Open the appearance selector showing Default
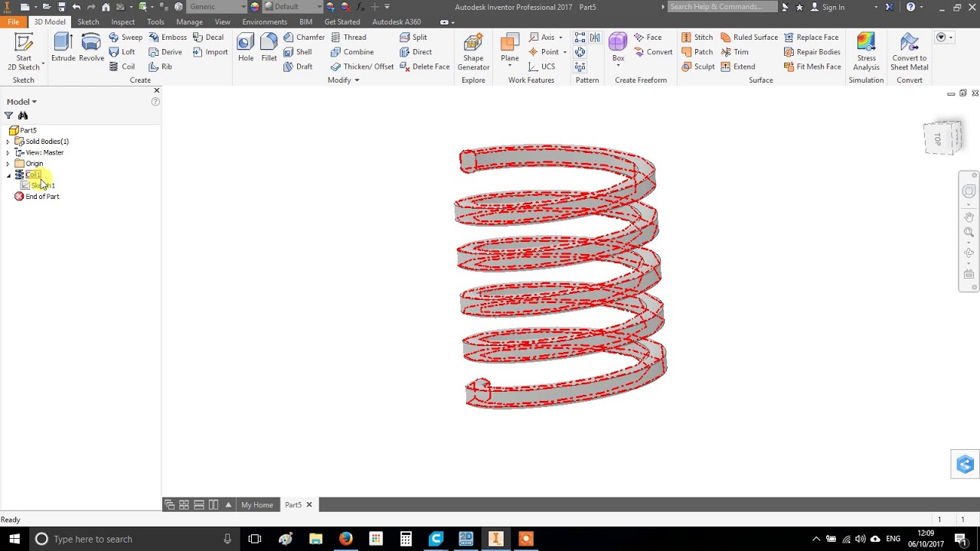This screenshot has width=980, height=551. (292, 7)
